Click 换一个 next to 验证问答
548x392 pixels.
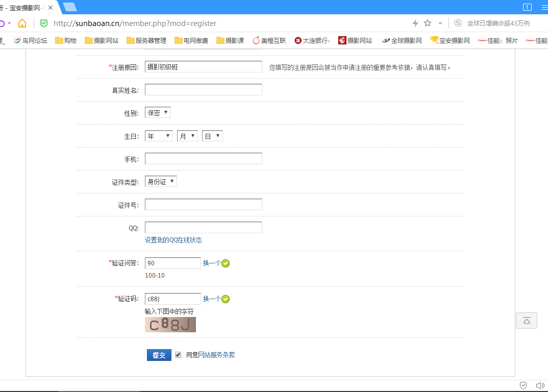[212, 263]
